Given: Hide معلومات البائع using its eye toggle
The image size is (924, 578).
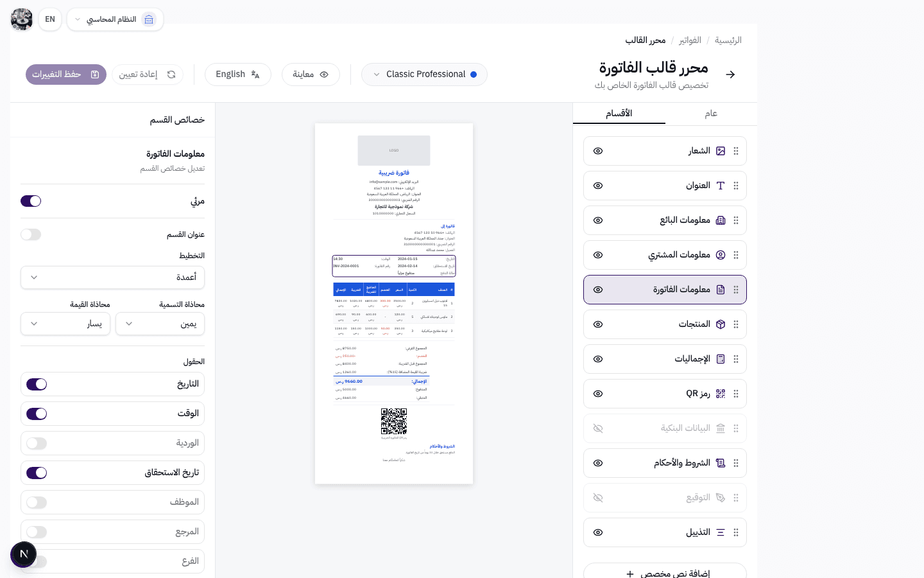Looking at the screenshot, I should tap(597, 220).
